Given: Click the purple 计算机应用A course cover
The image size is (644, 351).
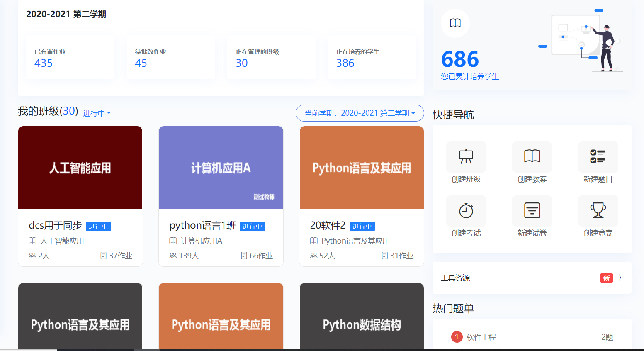Looking at the screenshot, I should pyautogui.click(x=221, y=168).
